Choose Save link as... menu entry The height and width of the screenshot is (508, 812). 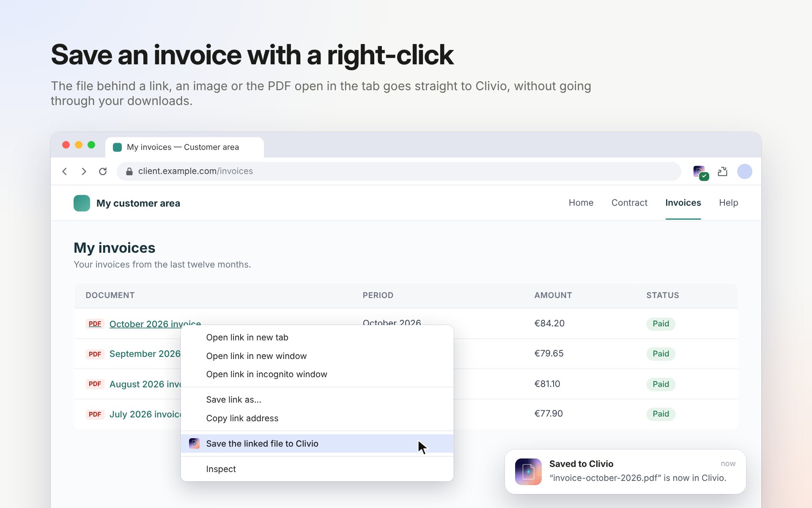[x=317, y=400]
